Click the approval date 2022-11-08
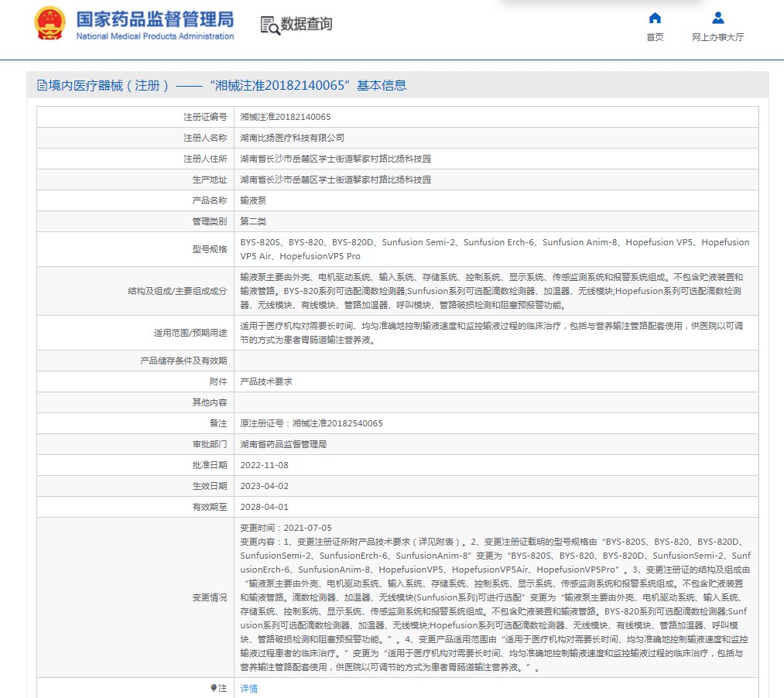 pyautogui.click(x=264, y=465)
